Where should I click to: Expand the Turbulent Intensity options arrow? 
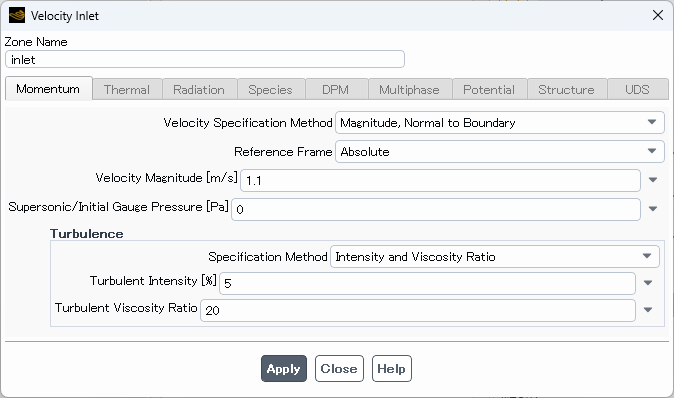click(648, 283)
